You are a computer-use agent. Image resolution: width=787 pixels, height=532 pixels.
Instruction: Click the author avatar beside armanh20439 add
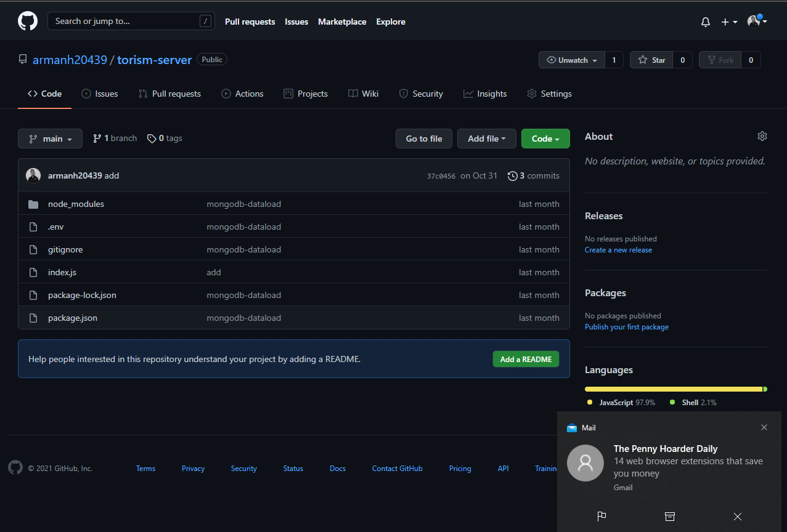click(33, 175)
